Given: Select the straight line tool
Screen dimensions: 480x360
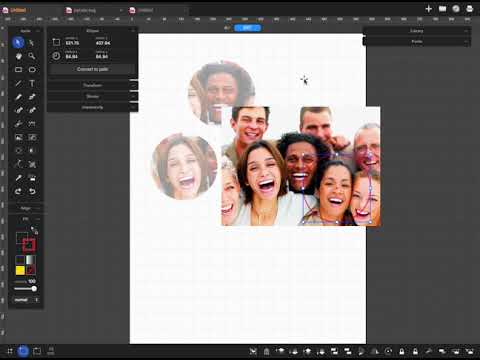Looking at the screenshot, I should (x=19, y=83).
